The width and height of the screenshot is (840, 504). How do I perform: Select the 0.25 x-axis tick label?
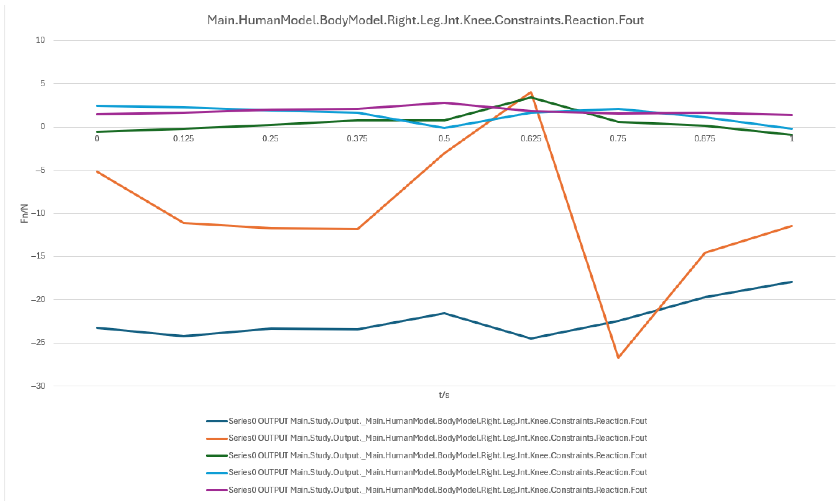coord(270,138)
